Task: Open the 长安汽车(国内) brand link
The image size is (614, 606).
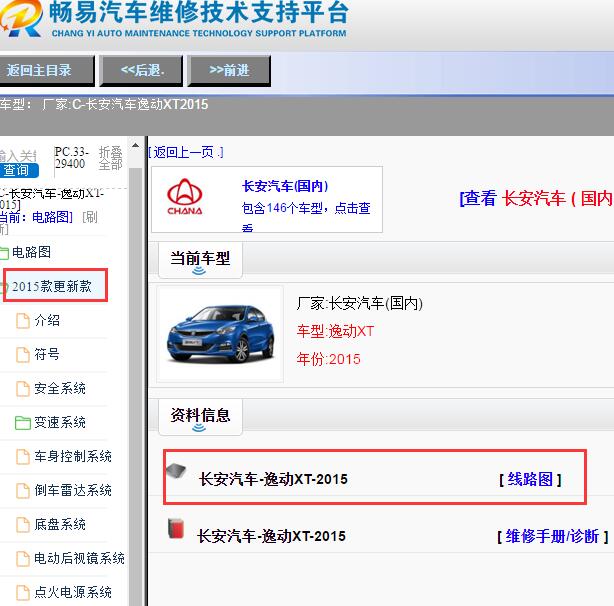Action: coord(285,186)
